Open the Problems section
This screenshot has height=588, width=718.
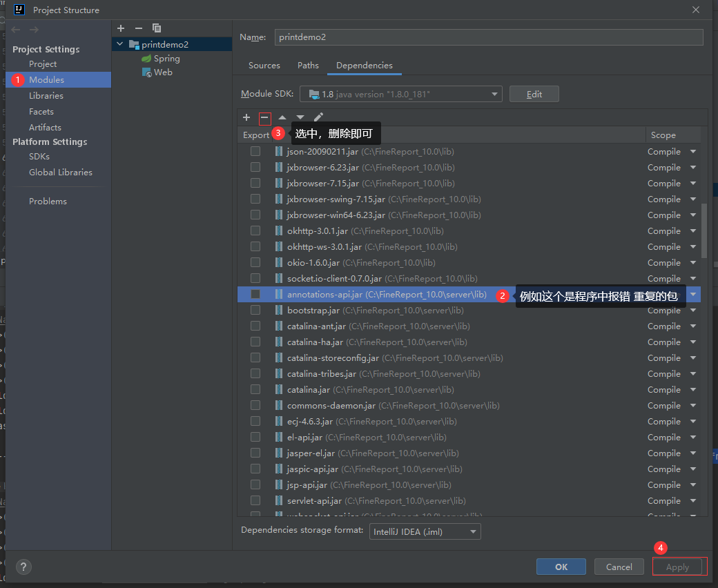pos(48,202)
